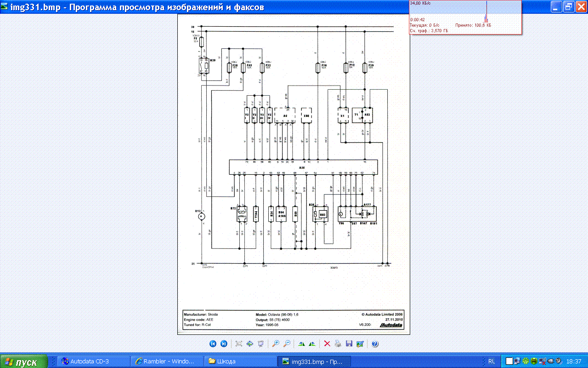Start the slideshow
Image resolution: width=588 pixels, height=368 pixels.
click(x=261, y=344)
